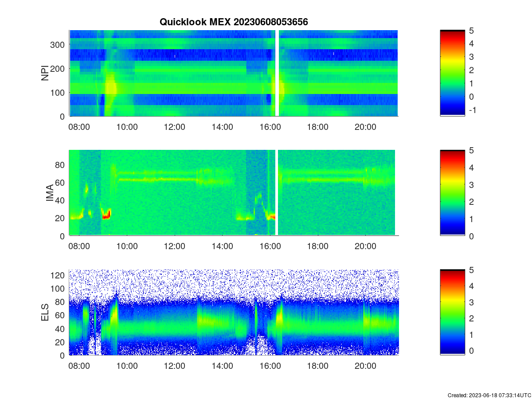Click the 12:00 tick under the IMA panel
The width and height of the screenshot is (532, 399).
point(175,246)
